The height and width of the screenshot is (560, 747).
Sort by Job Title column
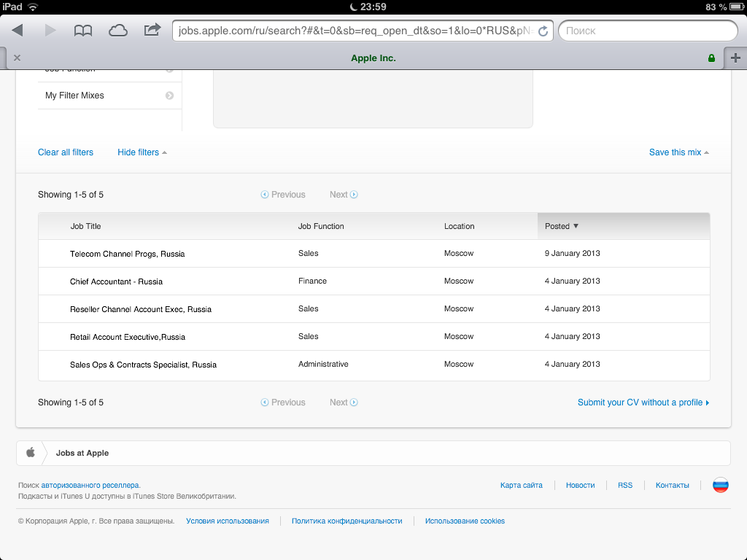tap(86, 226)
